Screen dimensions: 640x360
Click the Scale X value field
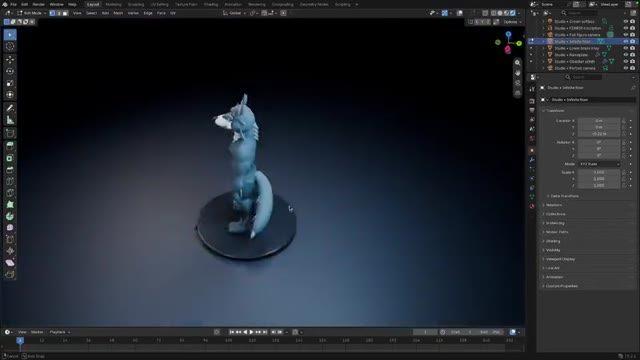tap(599, 172)
